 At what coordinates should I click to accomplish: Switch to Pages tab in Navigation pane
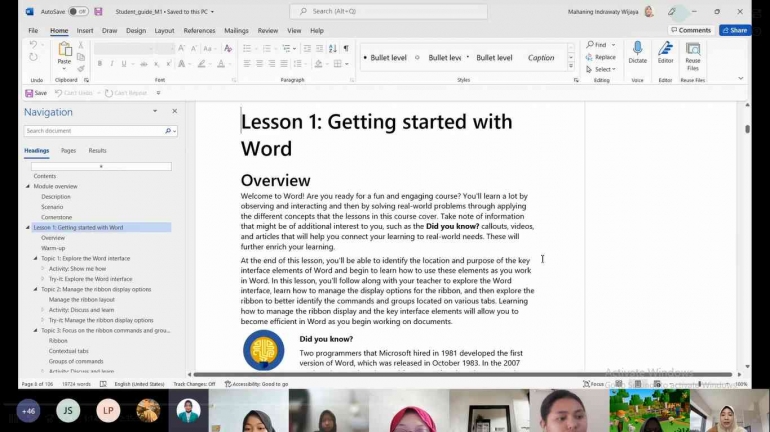(68, 150)
